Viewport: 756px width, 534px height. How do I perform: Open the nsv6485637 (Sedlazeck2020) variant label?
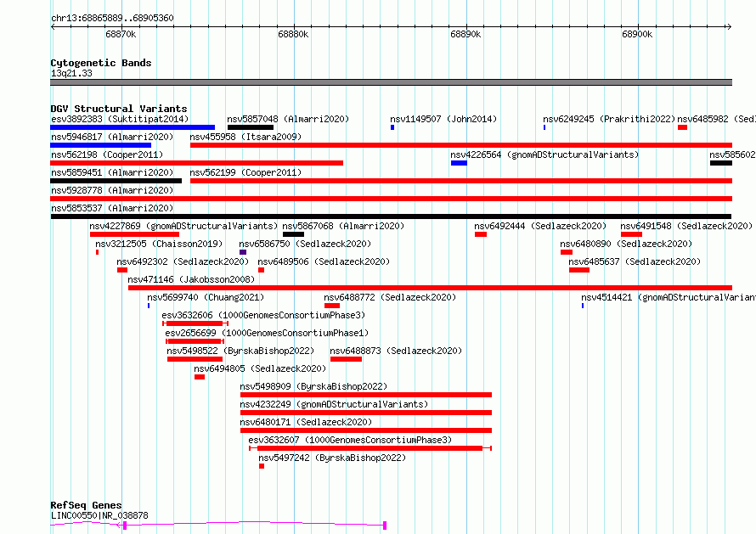pos(635,261)
